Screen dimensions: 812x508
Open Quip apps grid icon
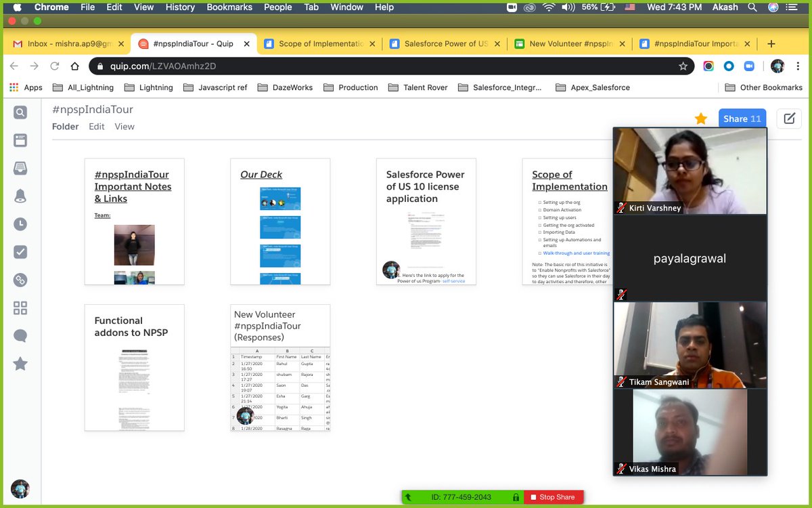pos(20,308)
